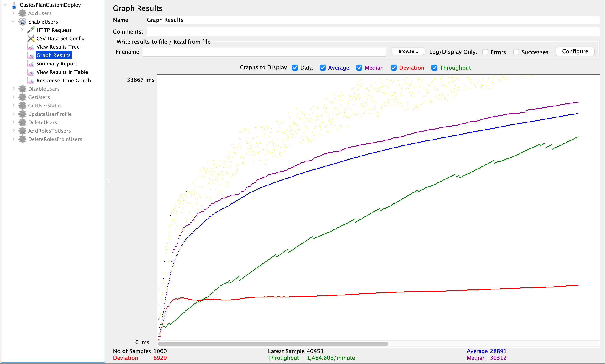The image size is (605, 364).
Task: Click the View Results in Table icon
Action: pos(30,72)
